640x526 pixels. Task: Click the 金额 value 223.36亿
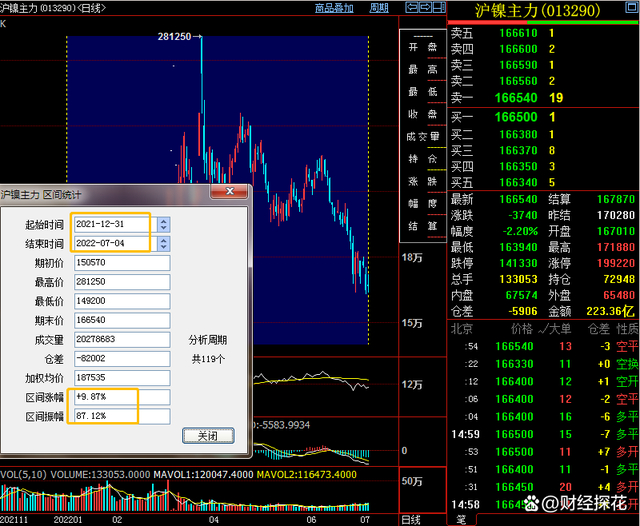click(x=611, y=311)
